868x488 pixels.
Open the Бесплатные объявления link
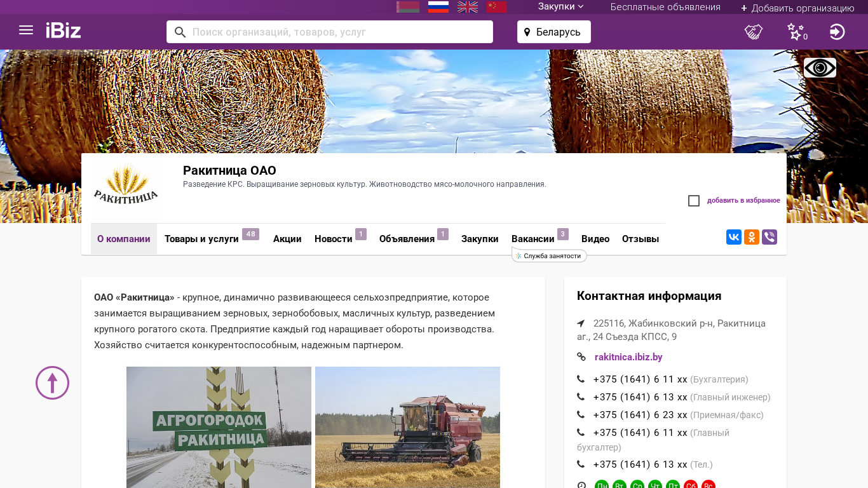[665, 7]
